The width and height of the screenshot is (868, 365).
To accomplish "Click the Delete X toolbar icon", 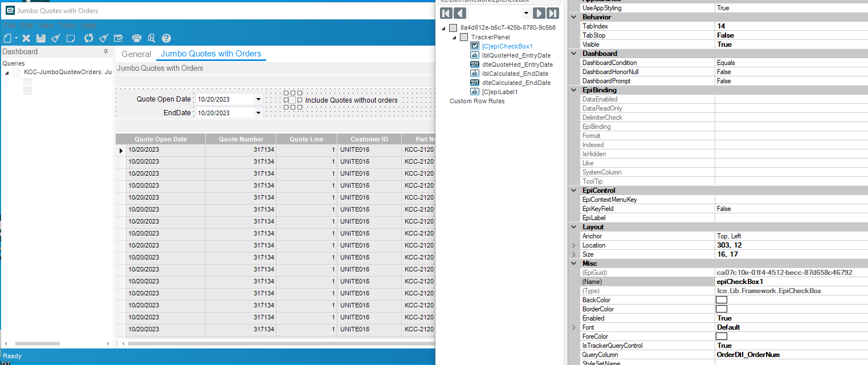I will (26, 38).
